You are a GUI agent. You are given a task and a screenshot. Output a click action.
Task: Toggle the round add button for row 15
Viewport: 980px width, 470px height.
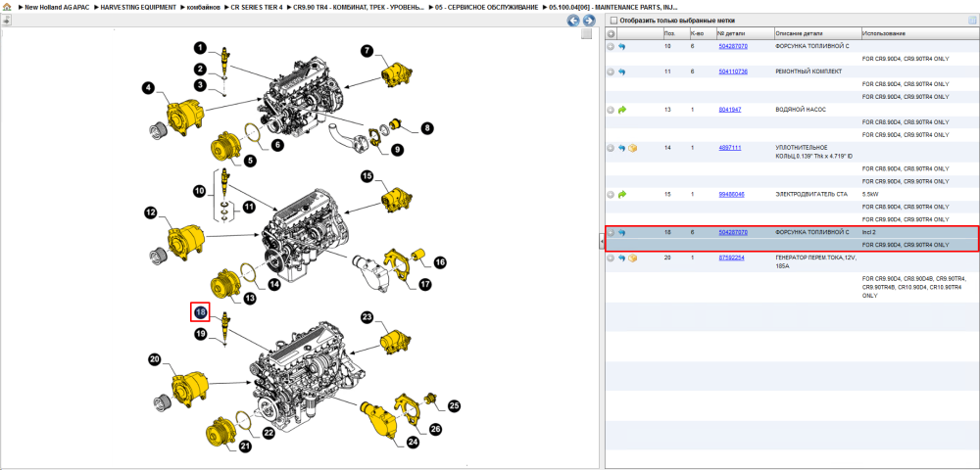tap(611, 195)
